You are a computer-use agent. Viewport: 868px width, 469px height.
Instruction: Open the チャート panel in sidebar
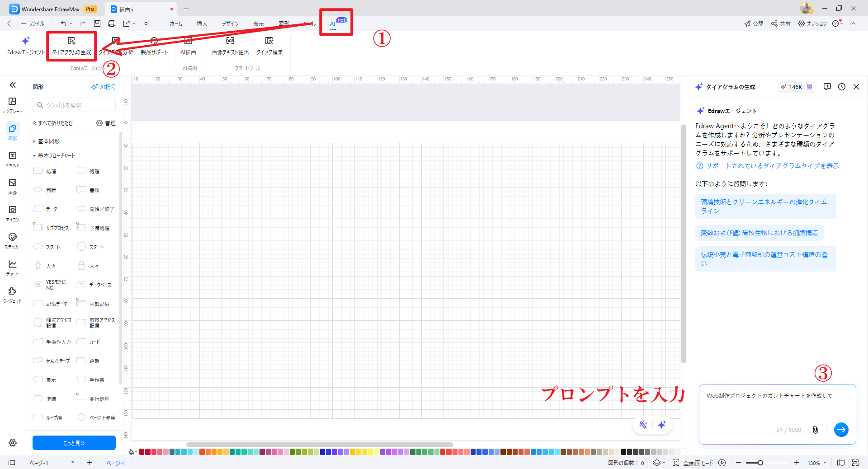12,267
